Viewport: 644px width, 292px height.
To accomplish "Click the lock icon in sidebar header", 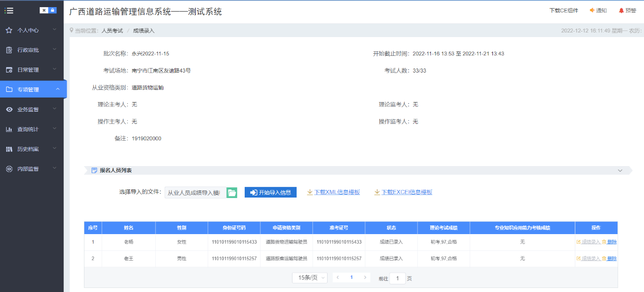I will tap(52, 10).
